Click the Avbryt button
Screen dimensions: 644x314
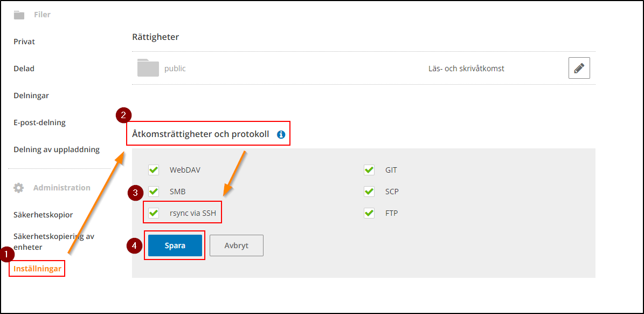[x=236, y=245]
